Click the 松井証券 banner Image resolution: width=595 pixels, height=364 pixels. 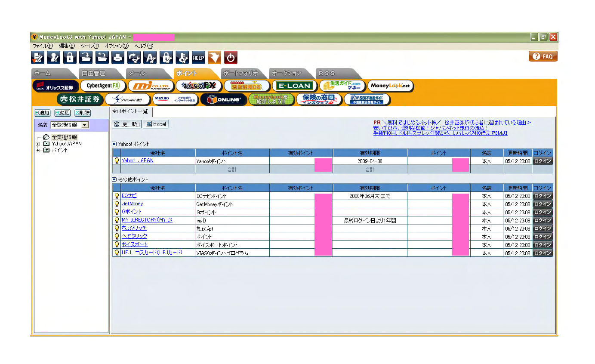click(x=80, y=99)
